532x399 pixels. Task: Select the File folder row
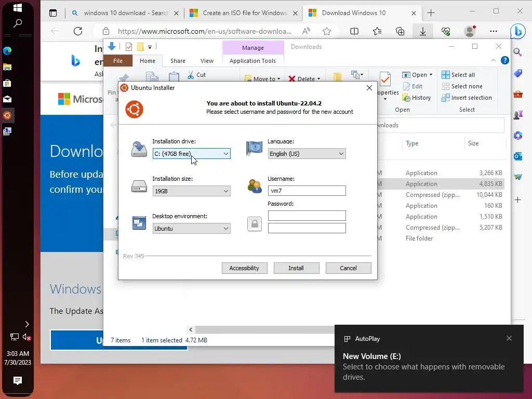click(x=441, y=238)
